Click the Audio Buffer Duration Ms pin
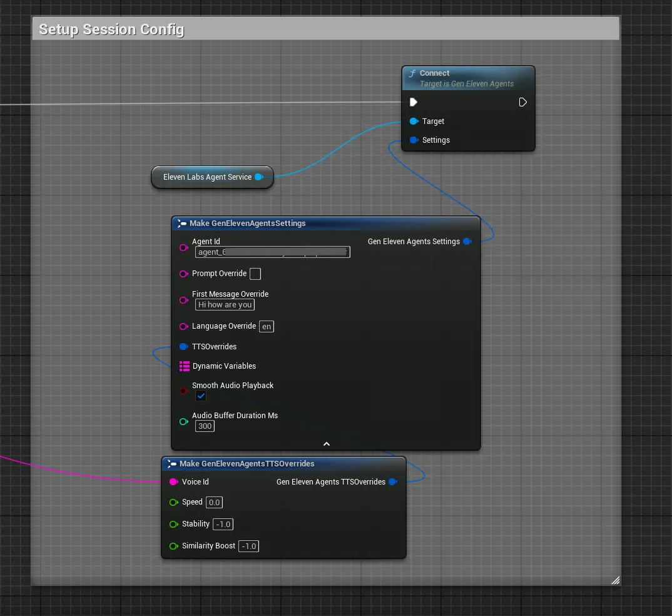The image size is (672, 616). (x=184, y=422)
